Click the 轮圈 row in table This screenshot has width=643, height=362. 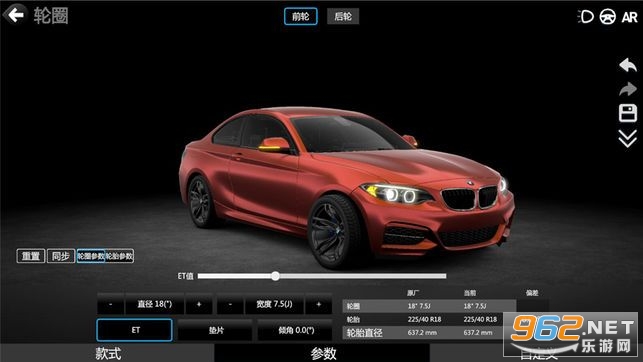pyautogui.click(x=429, y=306)
